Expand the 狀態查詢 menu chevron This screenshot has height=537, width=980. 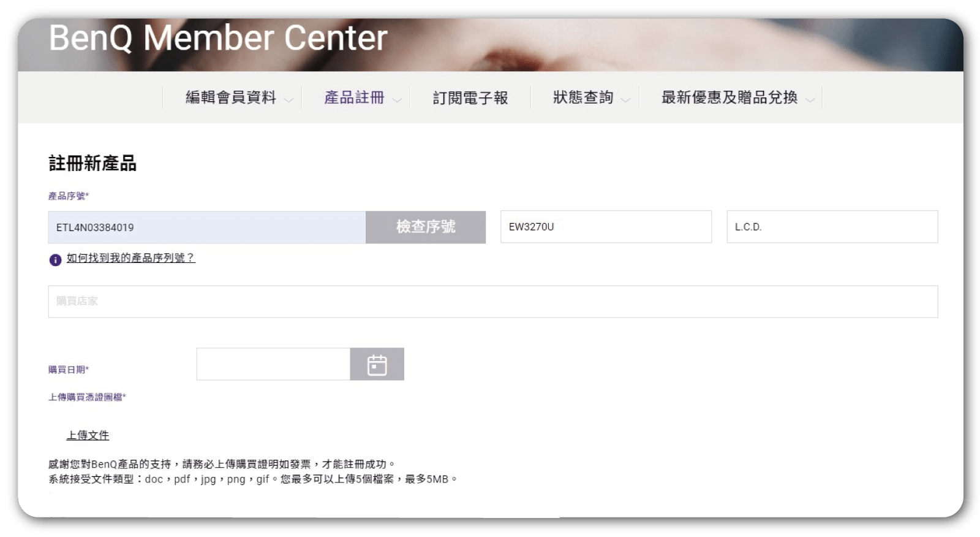click(x=625, y=99)
